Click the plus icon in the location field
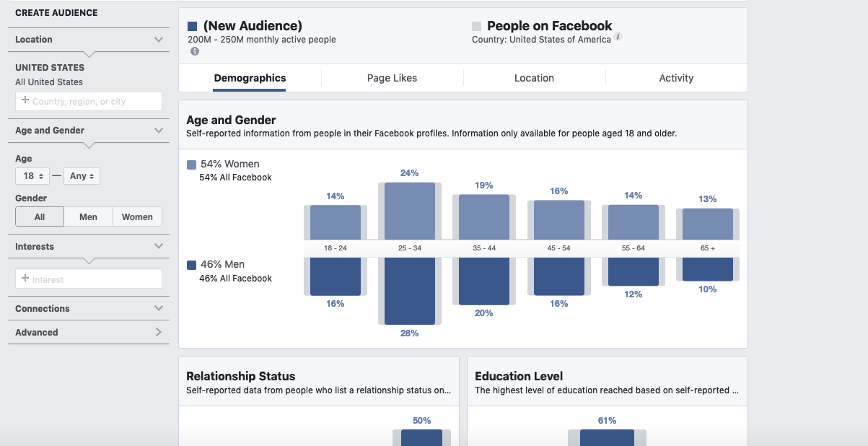868x446 pixels. [27, 100]
